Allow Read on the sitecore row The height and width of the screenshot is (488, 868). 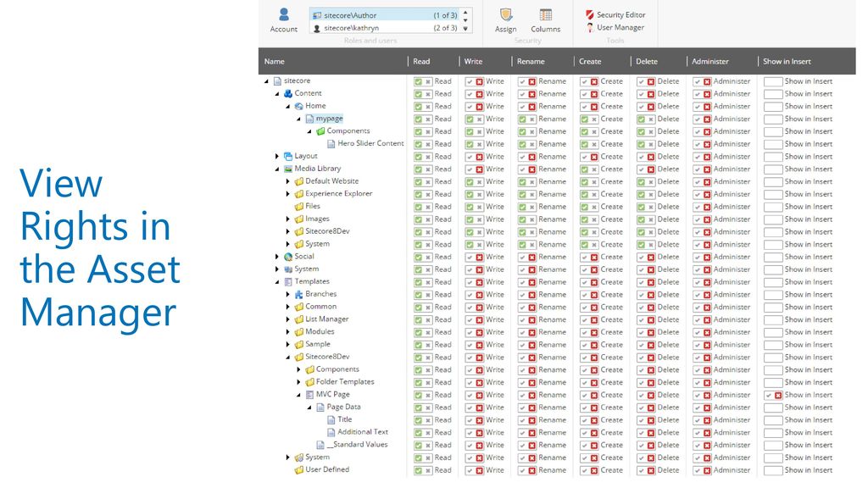(419, 81)
